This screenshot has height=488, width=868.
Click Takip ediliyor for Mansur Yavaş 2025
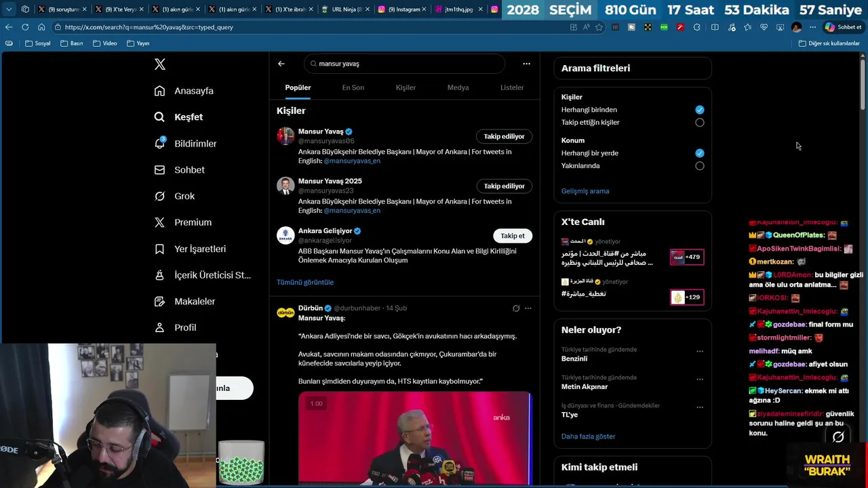click(x=504, y=186)
